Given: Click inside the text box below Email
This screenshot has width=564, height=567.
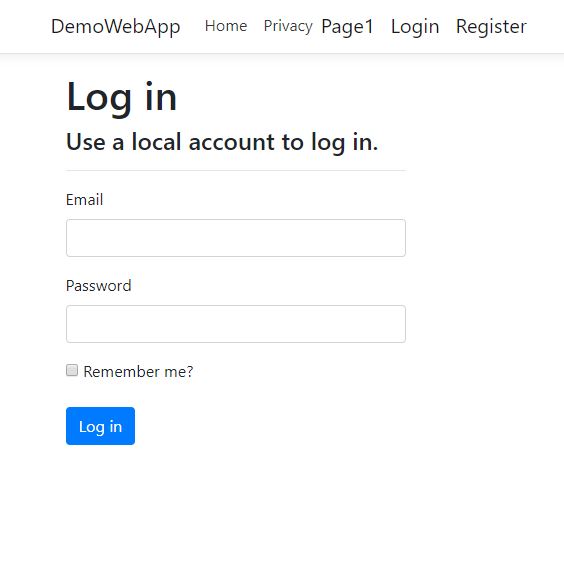Looking at the screenshot, I should click(236, 238).
